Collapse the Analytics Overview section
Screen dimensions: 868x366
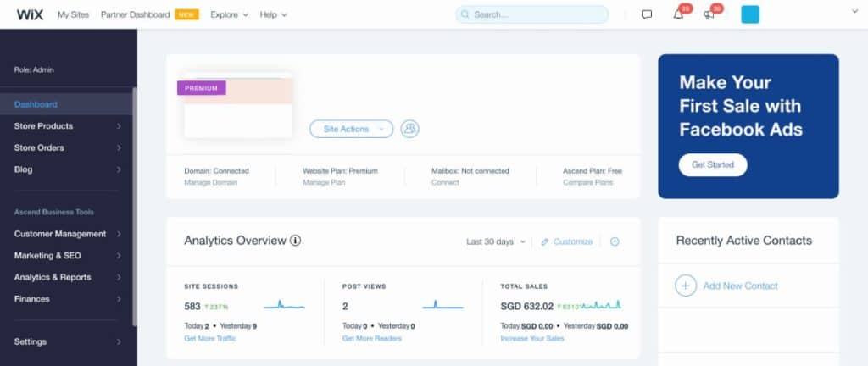615,241
